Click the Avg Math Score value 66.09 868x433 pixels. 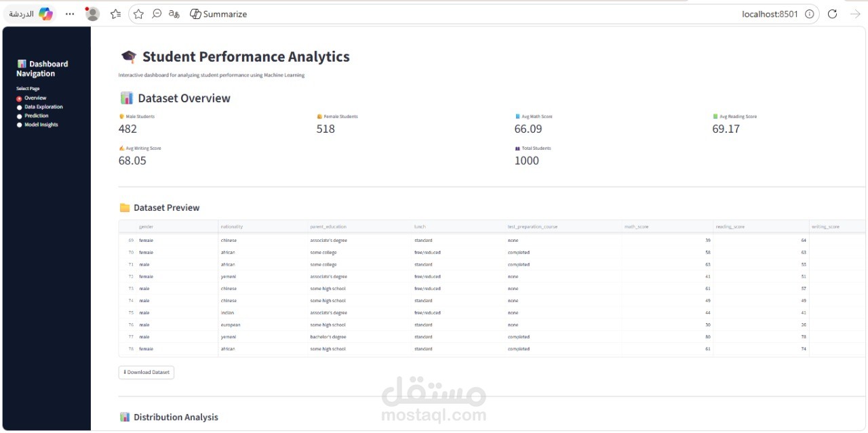coord(528,129)
